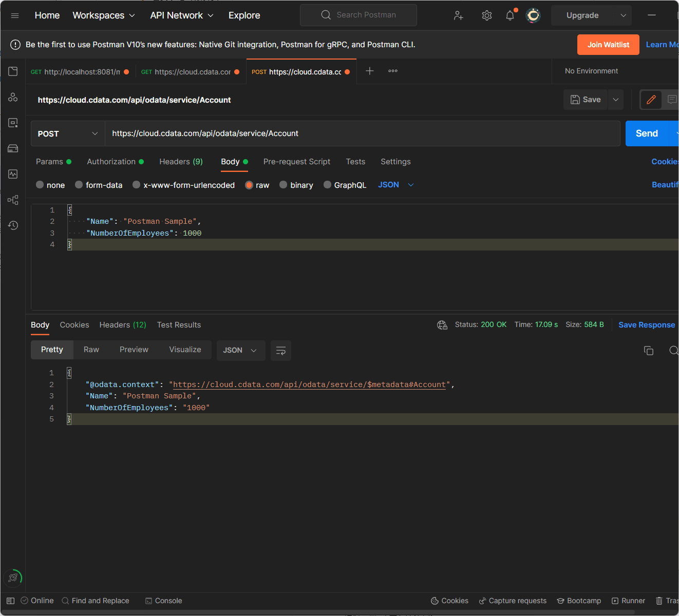Viewport: 679px width, 616px height.
Task: Click the notifications bell icon
Action: pos(510,15)
